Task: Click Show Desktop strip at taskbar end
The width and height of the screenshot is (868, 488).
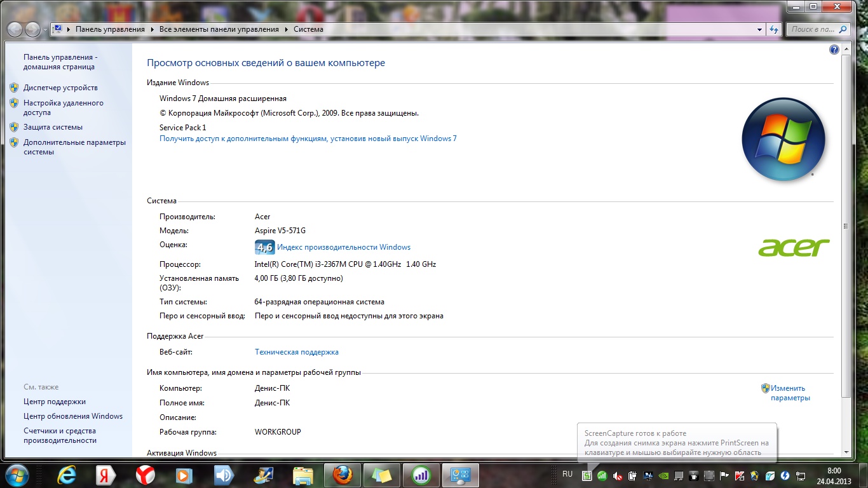Action: pos(864,475)
